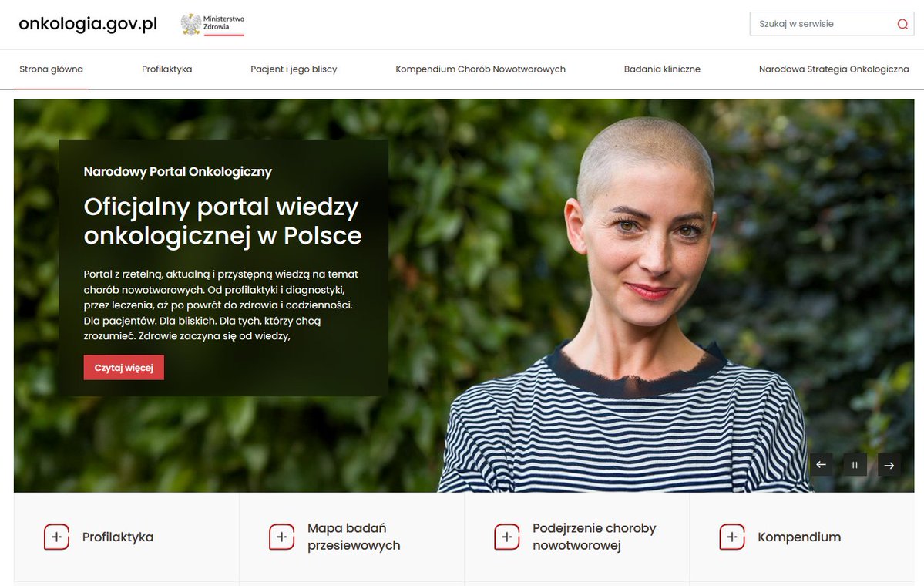Open Pacjent i jego bliscy menu
Image resolution: width=924 pixels, height=586 pixels.
tap(294, 69)
